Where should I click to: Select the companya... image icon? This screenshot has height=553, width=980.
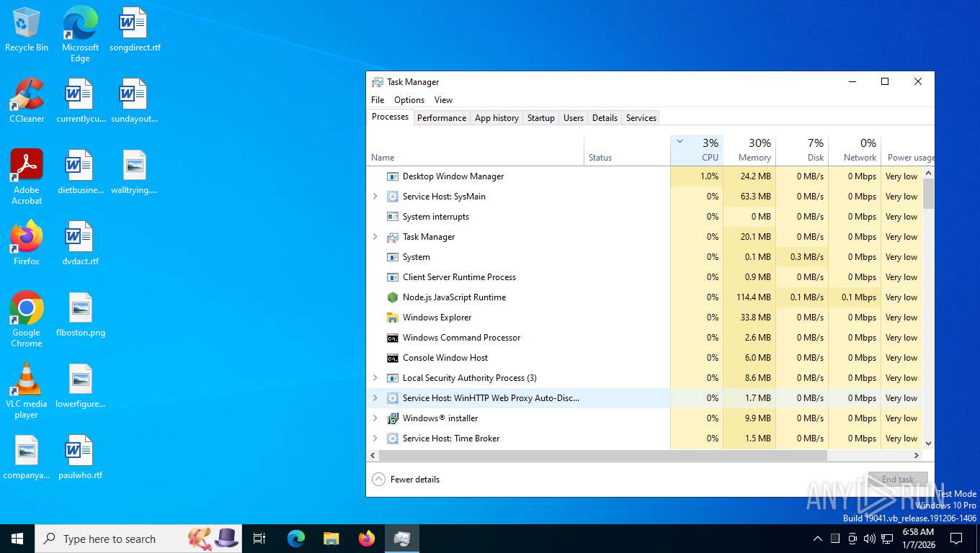click(x=27, y=457)
